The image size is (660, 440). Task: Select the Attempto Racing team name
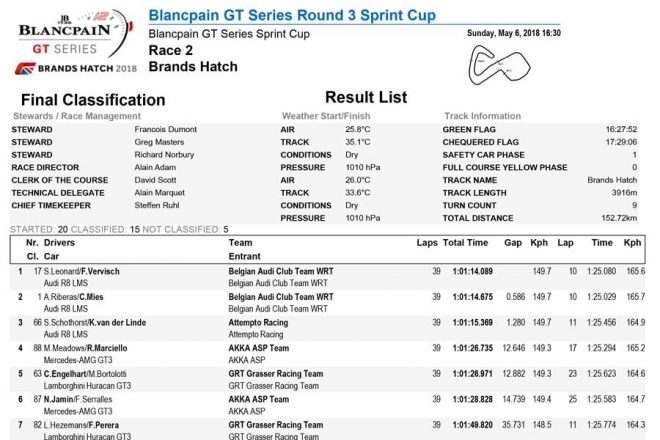point(258,323)
